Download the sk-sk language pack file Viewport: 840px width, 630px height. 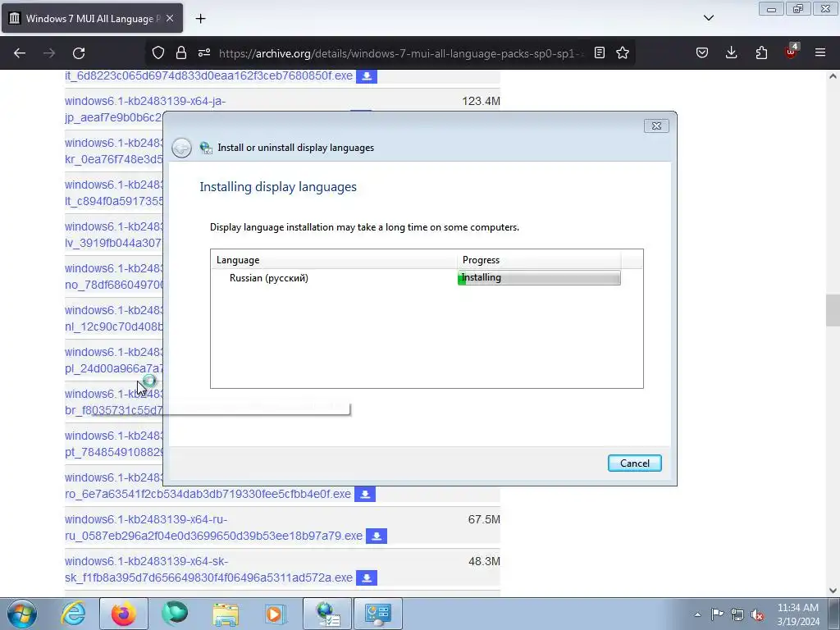[367, 577]
